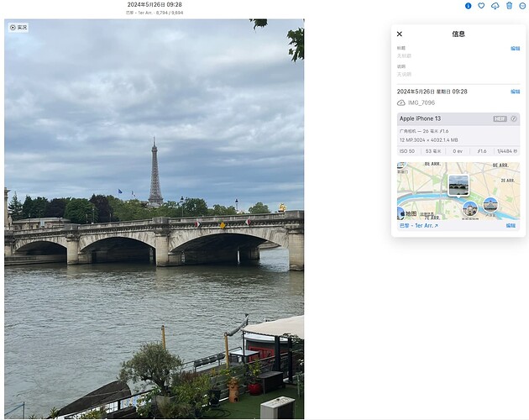Close the 信息 info panel
The image size is (529, 420).
[x=400, y=34]
